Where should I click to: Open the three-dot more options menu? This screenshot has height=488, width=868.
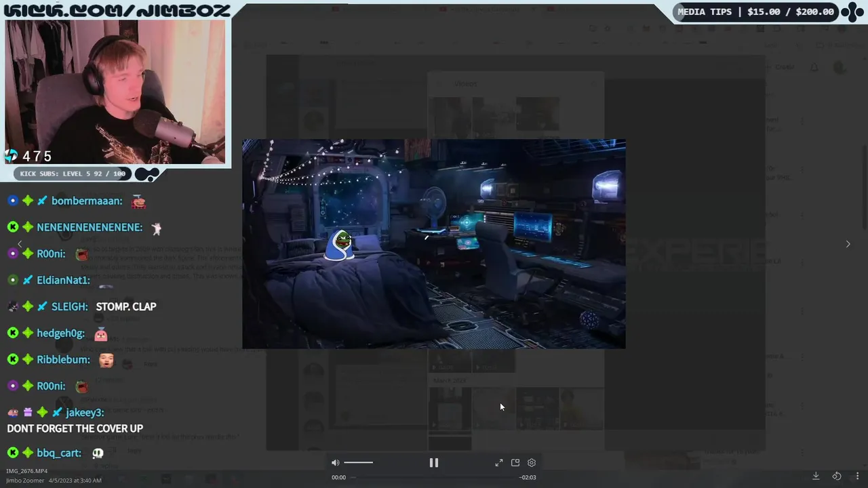pyautogui.click(x=857, y=476)
